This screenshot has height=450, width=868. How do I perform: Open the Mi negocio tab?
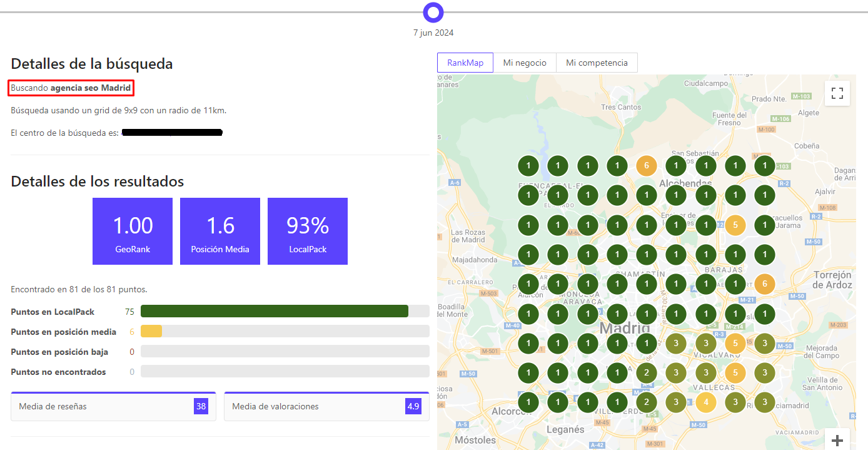525,63
